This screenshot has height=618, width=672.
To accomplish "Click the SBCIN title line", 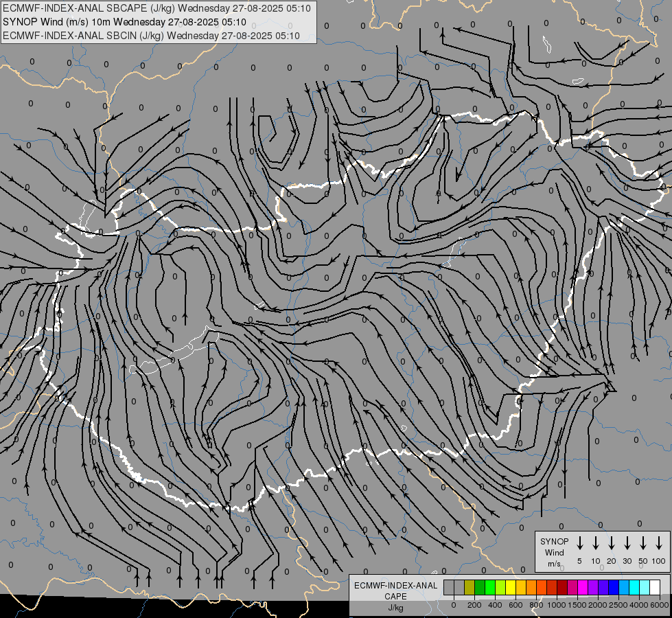I will point(151,36).
